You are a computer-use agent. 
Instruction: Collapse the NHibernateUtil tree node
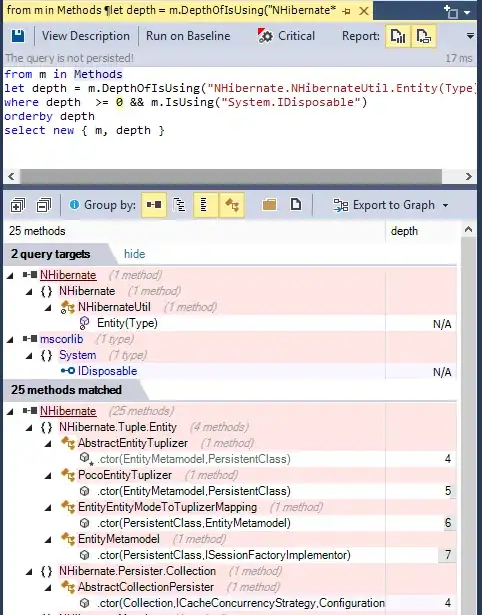click(x=48, y=308)
